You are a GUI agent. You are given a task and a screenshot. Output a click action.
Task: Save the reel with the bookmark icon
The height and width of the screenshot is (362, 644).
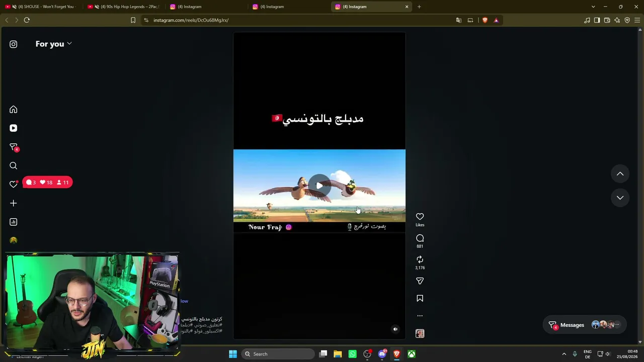coord(420,299)
